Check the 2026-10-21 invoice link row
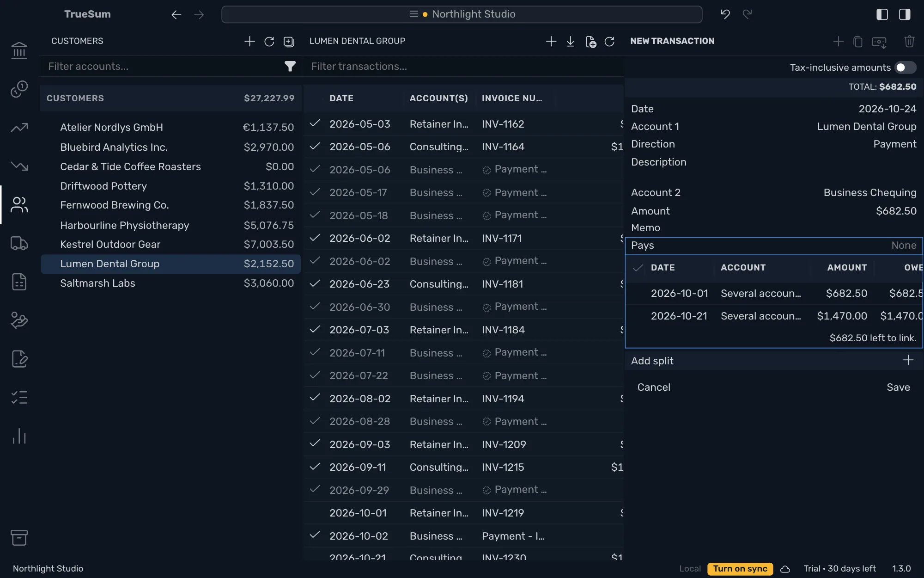Image resolution: width=924 pixels, height=578 pixels. coord(774,316)
